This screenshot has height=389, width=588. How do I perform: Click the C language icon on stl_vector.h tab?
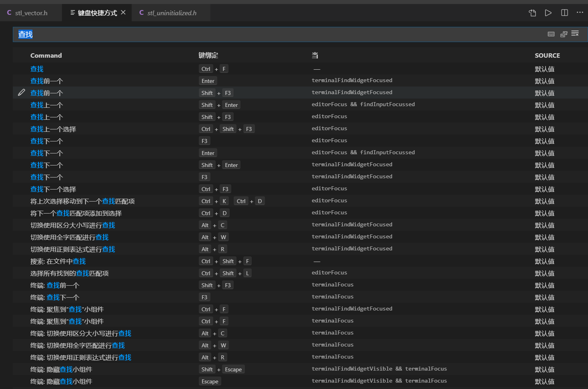[9, 12]
